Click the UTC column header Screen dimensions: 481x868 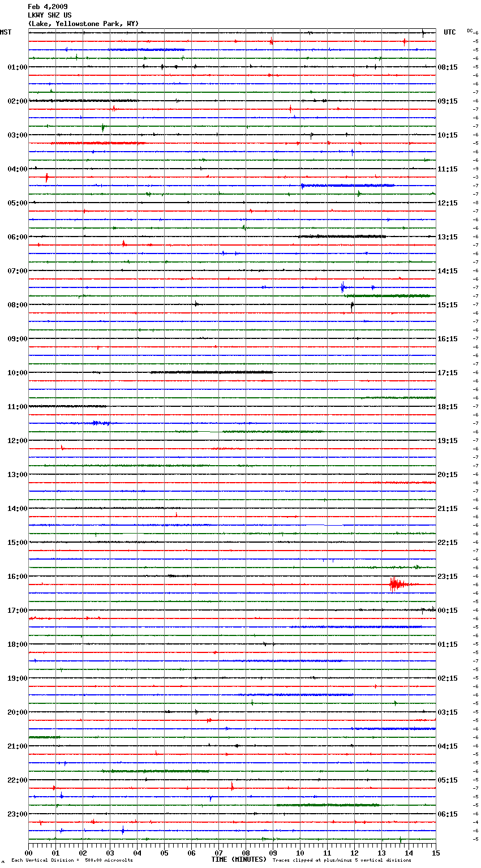pyautogui.click(x=449, y=32)
